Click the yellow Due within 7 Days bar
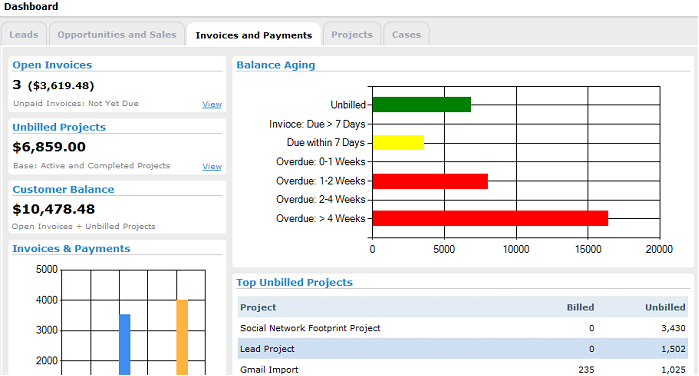Screen dimensions: 699x376 click(398, 142)
